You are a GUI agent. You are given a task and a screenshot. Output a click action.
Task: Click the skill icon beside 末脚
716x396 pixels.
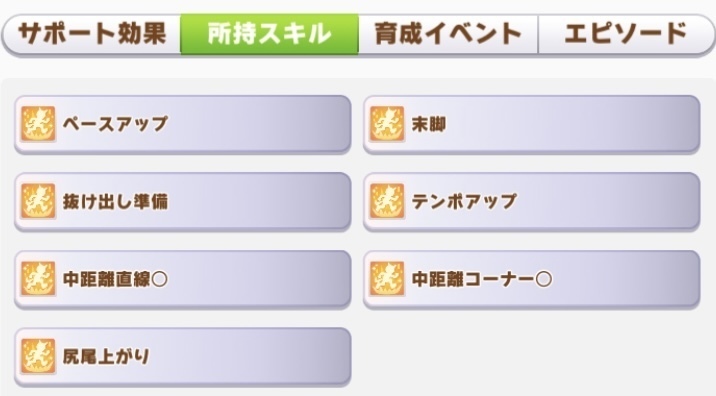click(387, 124)
